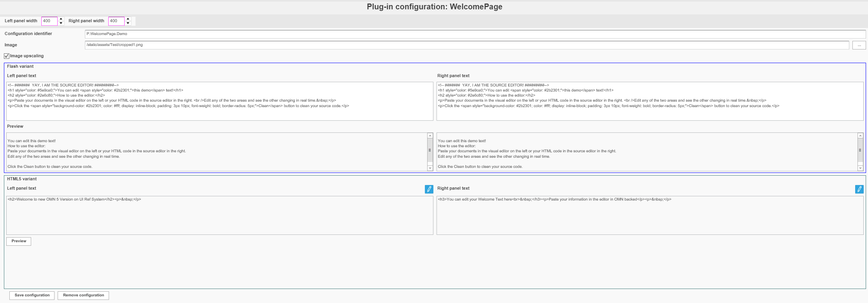Decrease the Right panel width value

(x=128, y=23)
